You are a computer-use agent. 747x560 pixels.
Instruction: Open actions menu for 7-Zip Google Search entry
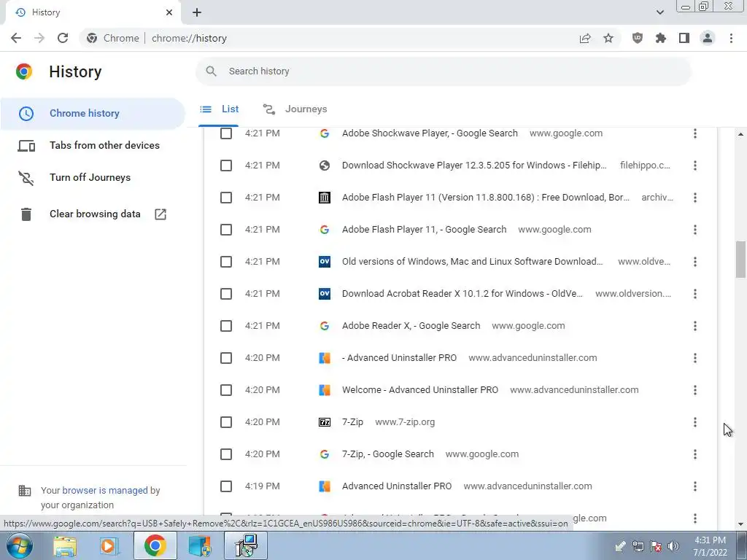click(x=695, y=454)
